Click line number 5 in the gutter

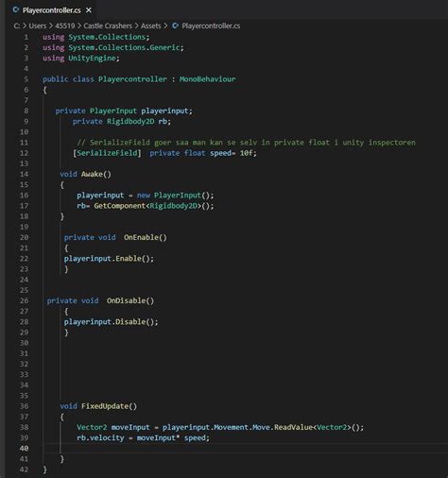point(26,79)
